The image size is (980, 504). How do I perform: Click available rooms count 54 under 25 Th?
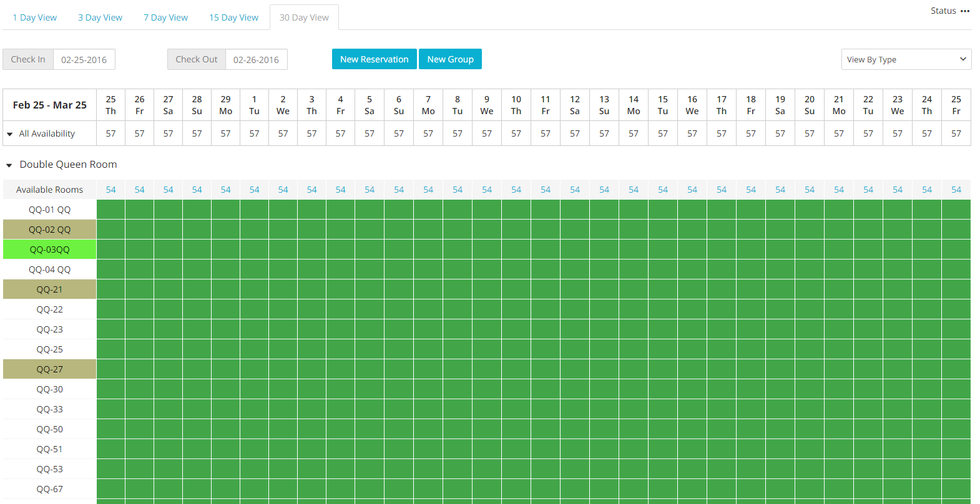[110, 190]
